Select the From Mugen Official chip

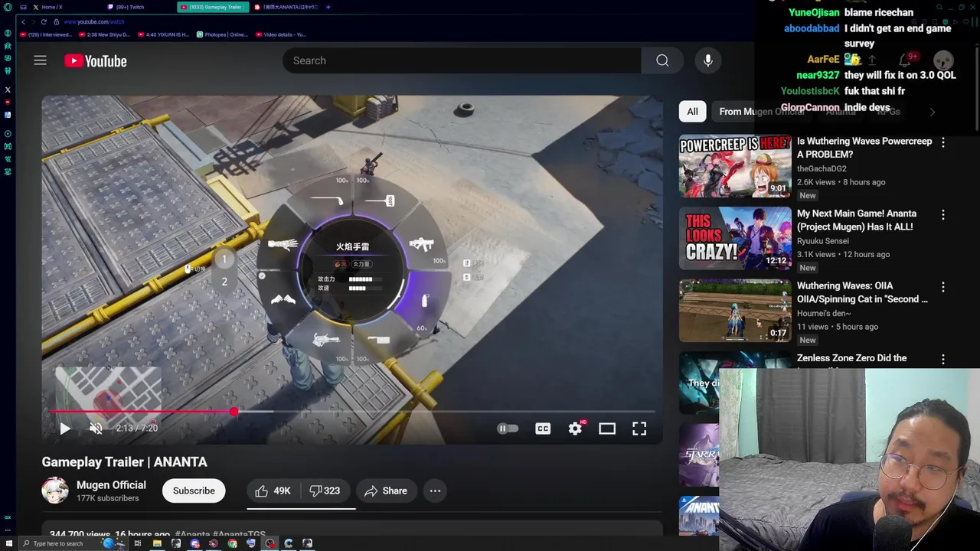tap(762, 112)
